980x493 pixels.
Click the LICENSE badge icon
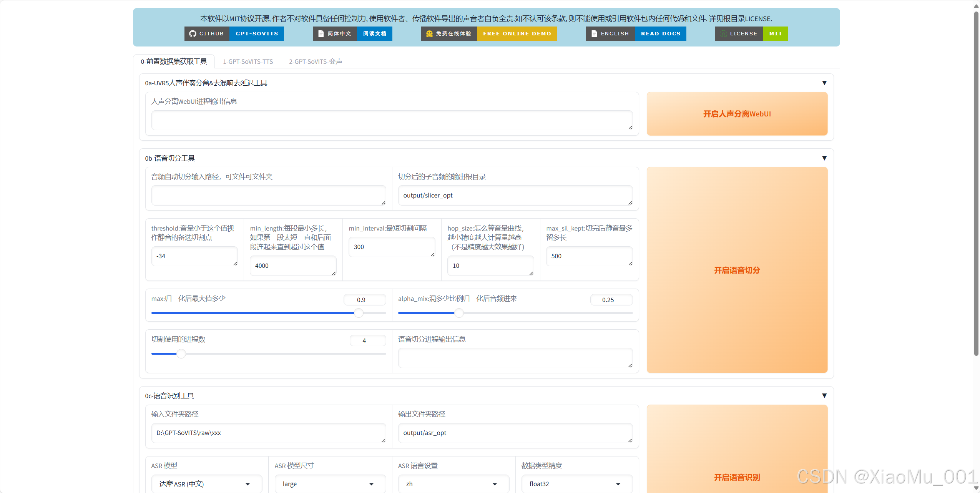point(723,33)
